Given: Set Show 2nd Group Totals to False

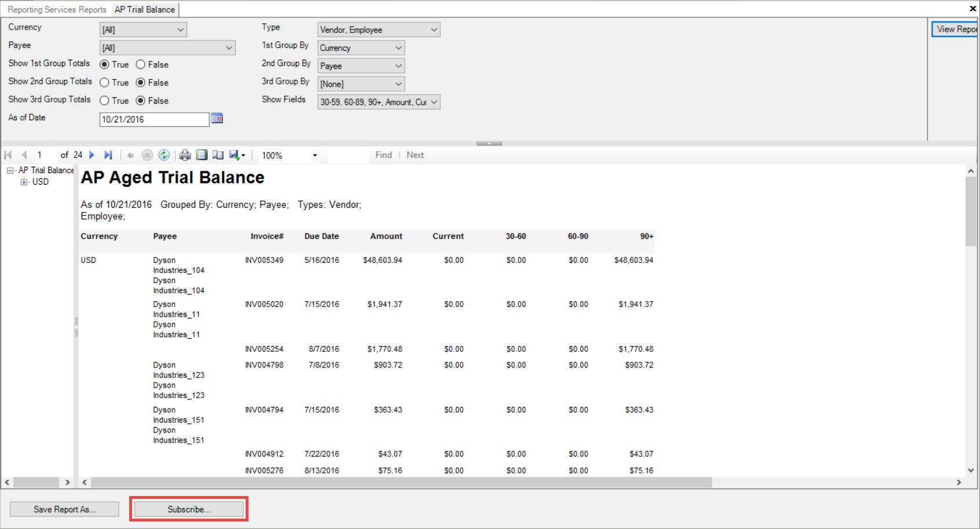Looking at the screenshot, I should (x=140, y=82).
